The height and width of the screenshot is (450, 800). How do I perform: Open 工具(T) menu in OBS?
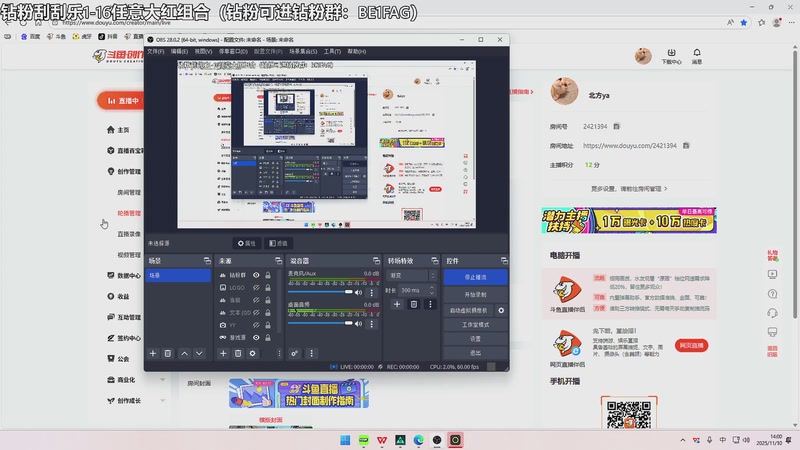[332, 52]
